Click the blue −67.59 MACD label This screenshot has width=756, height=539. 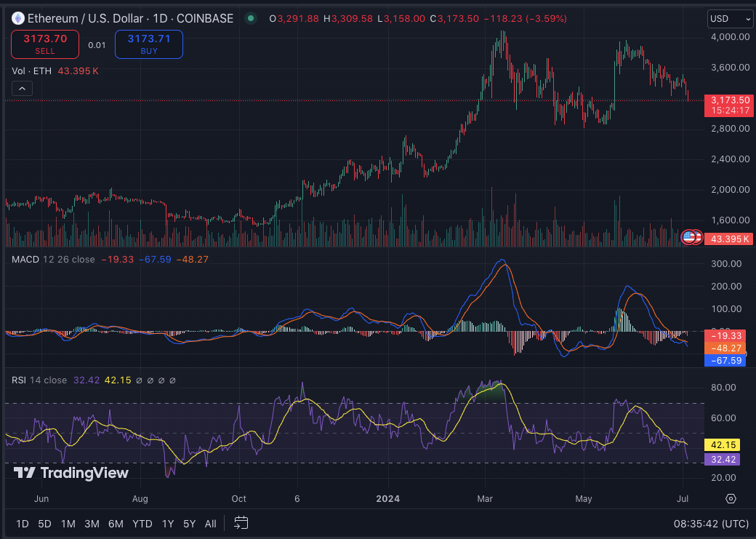725,361
